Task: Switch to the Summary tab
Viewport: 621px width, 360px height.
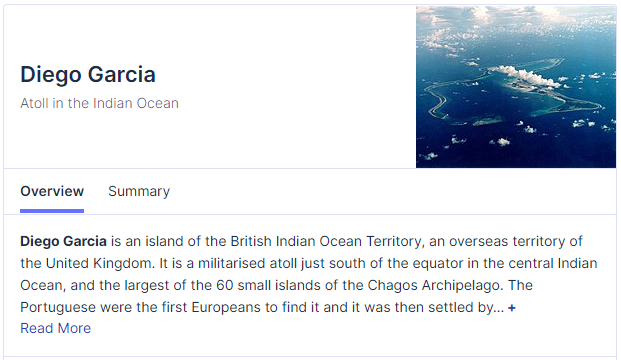Action: (139, 191)
